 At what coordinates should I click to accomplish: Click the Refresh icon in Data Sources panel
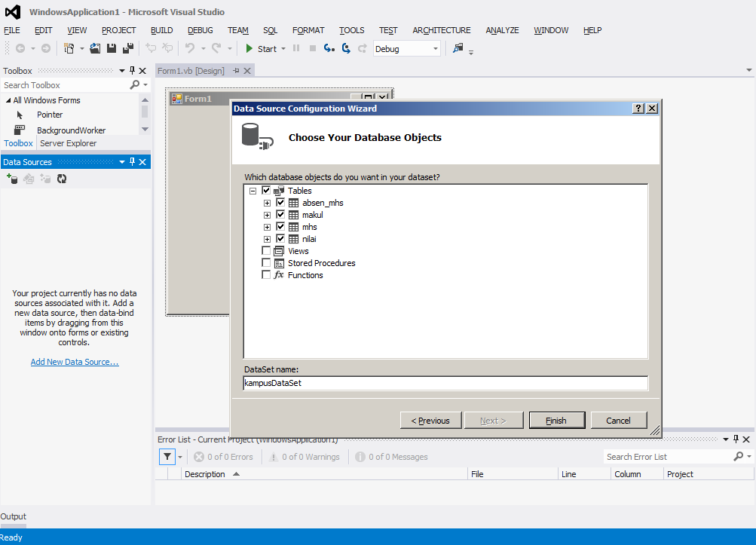(62, 179)
